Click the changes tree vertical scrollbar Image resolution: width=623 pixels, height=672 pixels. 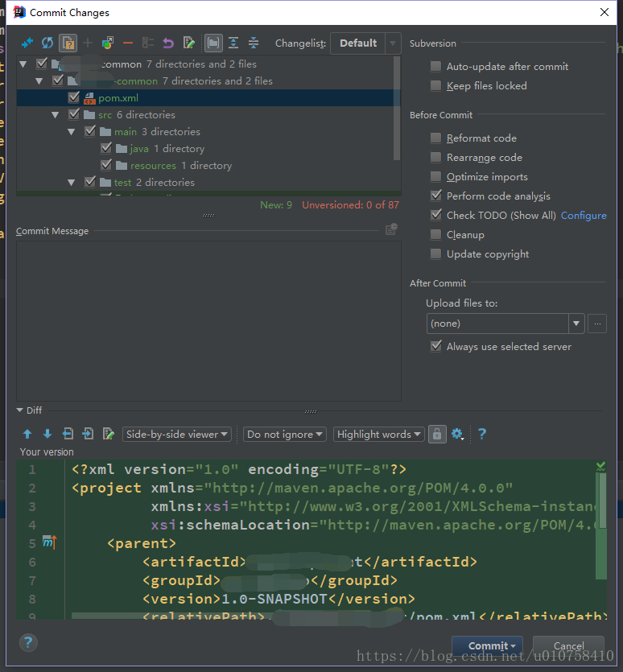pos(397,108)
